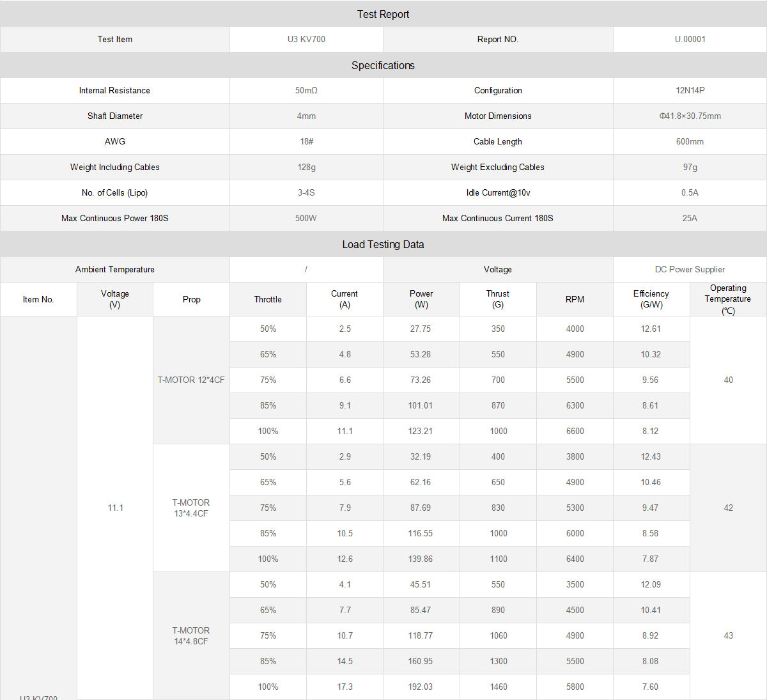Click the '101.01' power value
This screenshot has width=767, height=700.
click(x=421, y=405)
